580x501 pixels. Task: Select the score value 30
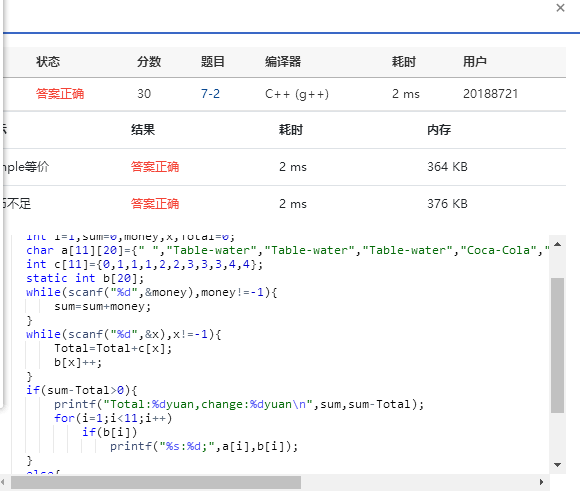coord(144,94)
